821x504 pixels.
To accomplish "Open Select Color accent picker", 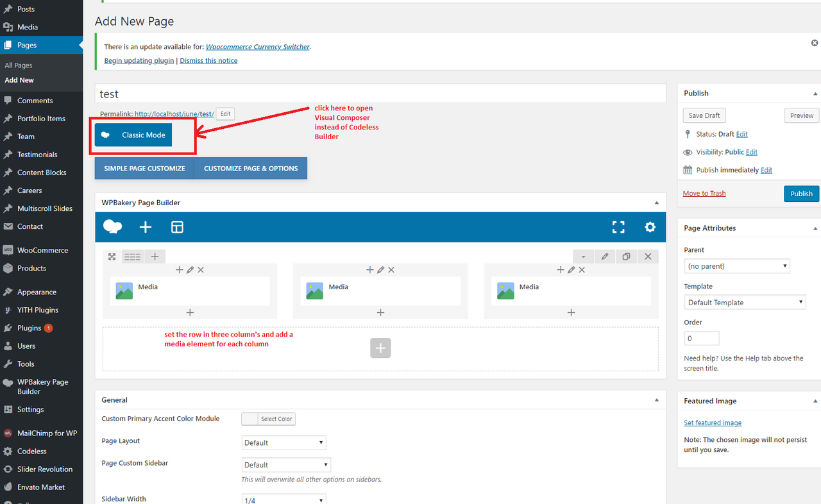I will (x=269, y=419).
